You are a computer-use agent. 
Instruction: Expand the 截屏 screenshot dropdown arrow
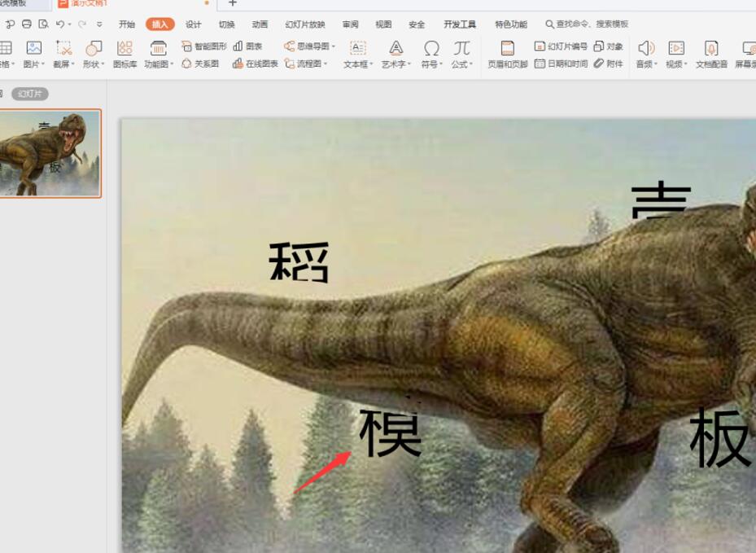click(72, 64)
